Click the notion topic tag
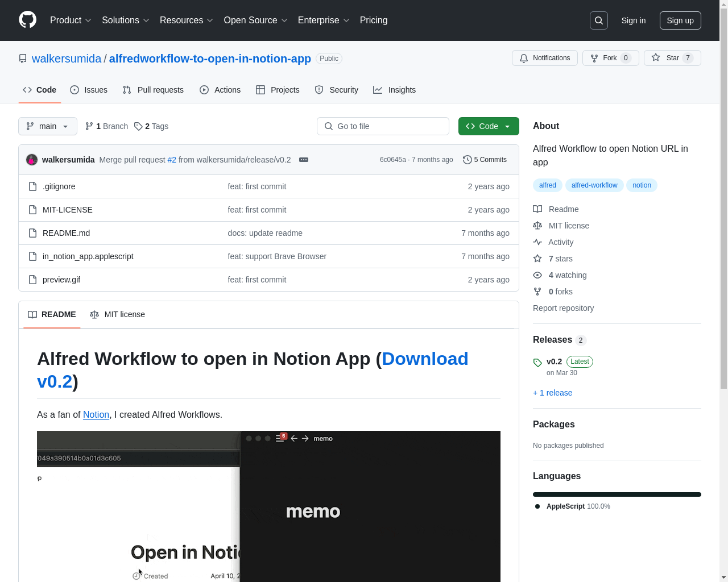728x582 pixels. (x=642, y=185)
